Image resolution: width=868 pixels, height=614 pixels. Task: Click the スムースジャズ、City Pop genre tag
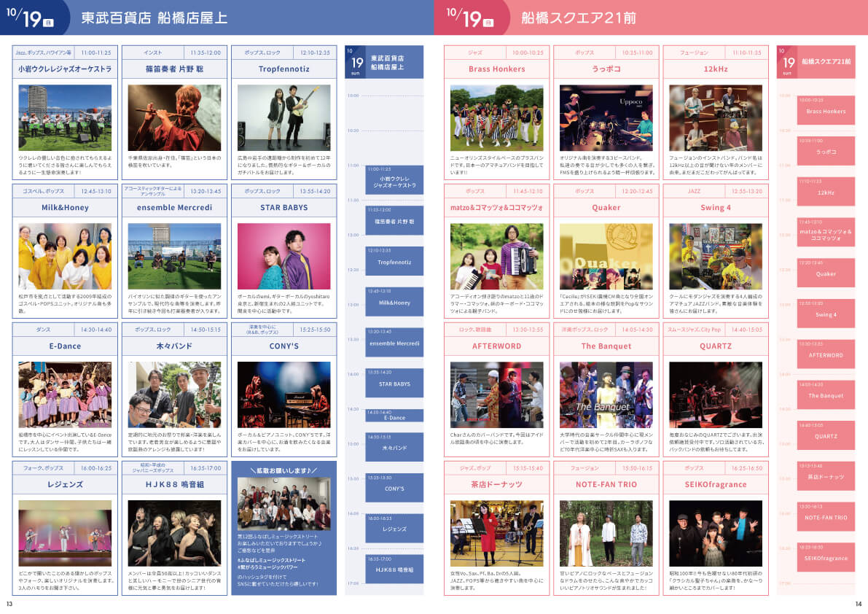click(689, 330)
